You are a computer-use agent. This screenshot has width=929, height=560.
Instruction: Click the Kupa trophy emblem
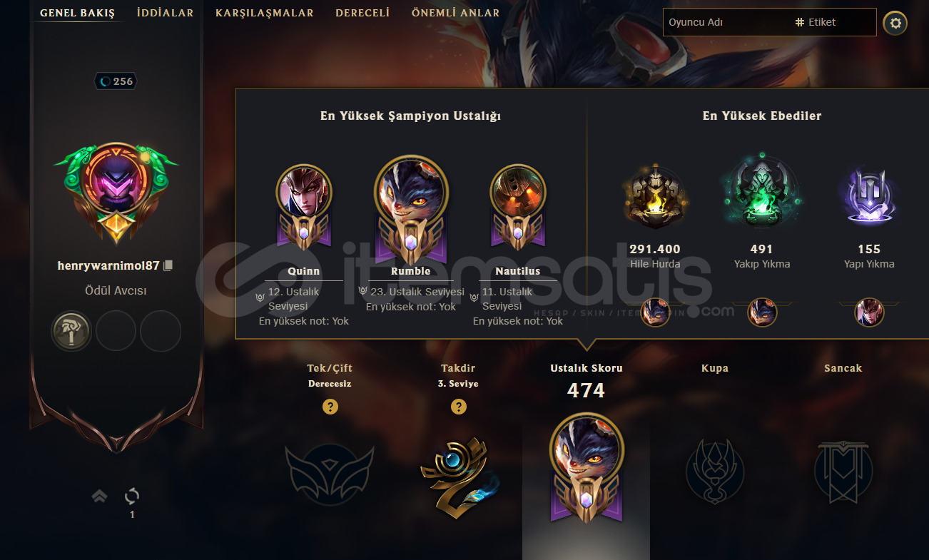point(715,470)
